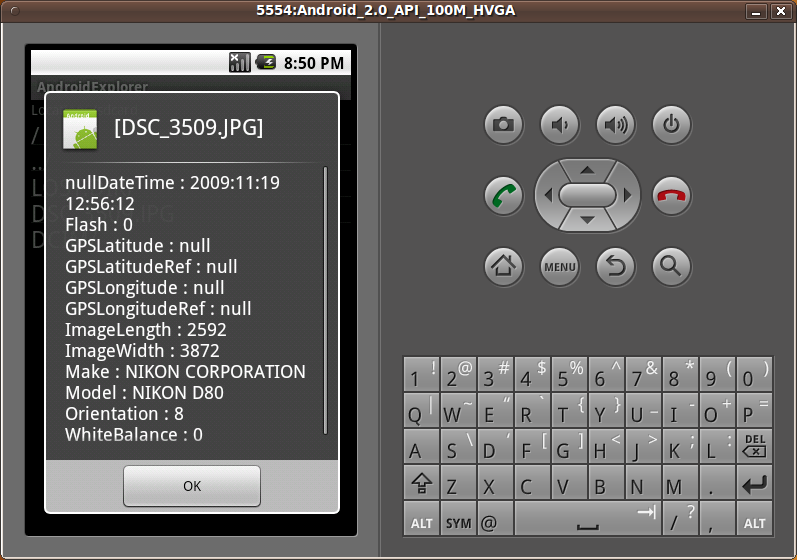
Task: Click the 'GPSLatitude : null' line
Action: (x=137, y=246)
